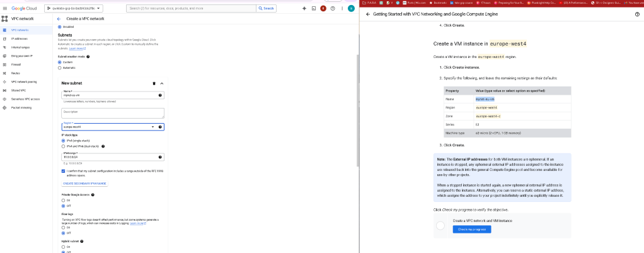Viewport: 644px width, 253px height.
Task: Open VPC network peering in sidebar
Action: [24, 82]
